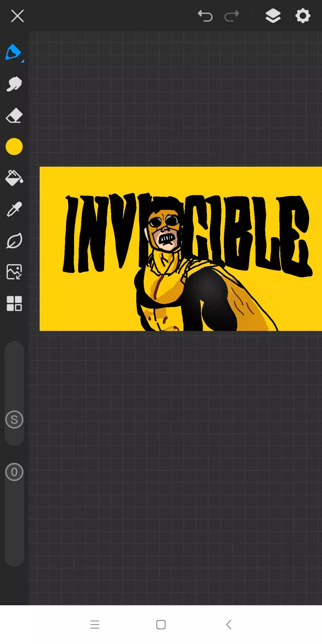This screenshot has width=322, height=644.
Task: Select the eraser tool
Action: (x=14, y=115)
